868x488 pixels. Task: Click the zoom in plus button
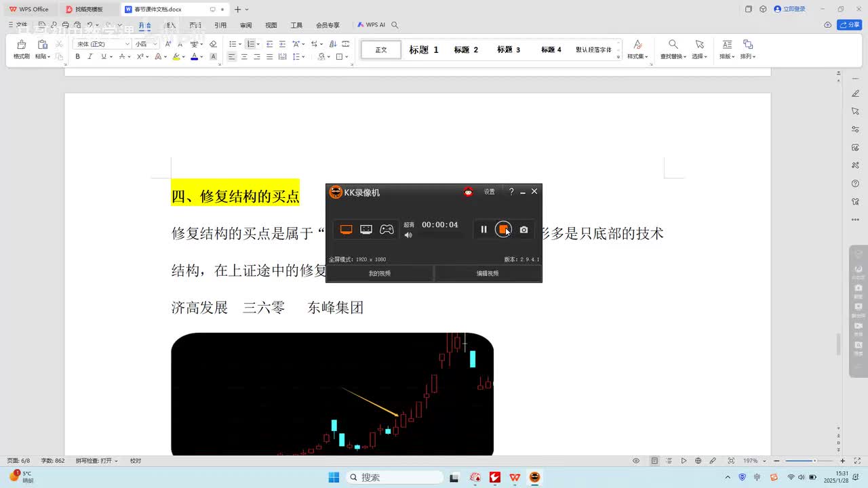click(842, 461)
